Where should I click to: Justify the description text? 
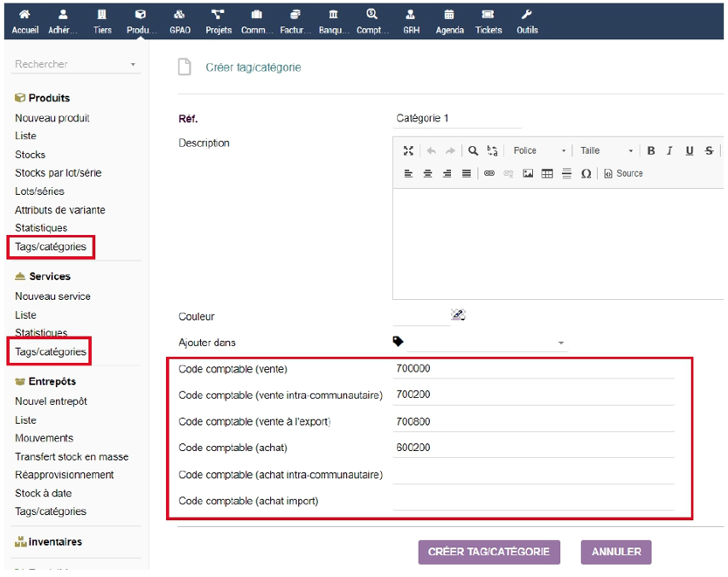coord(467,173)
